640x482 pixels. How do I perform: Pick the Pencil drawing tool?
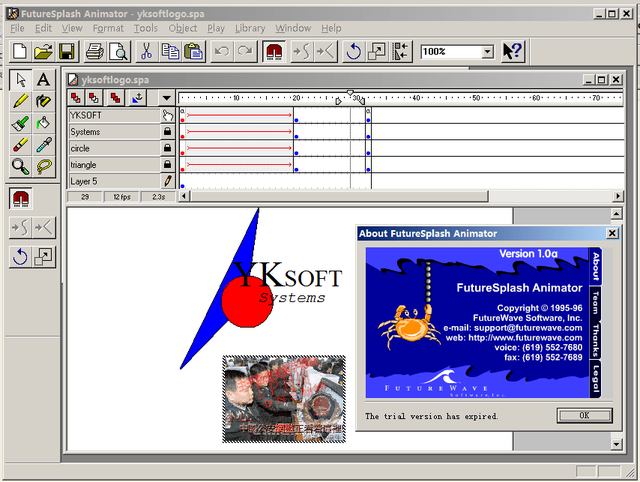tap(20, 101)
